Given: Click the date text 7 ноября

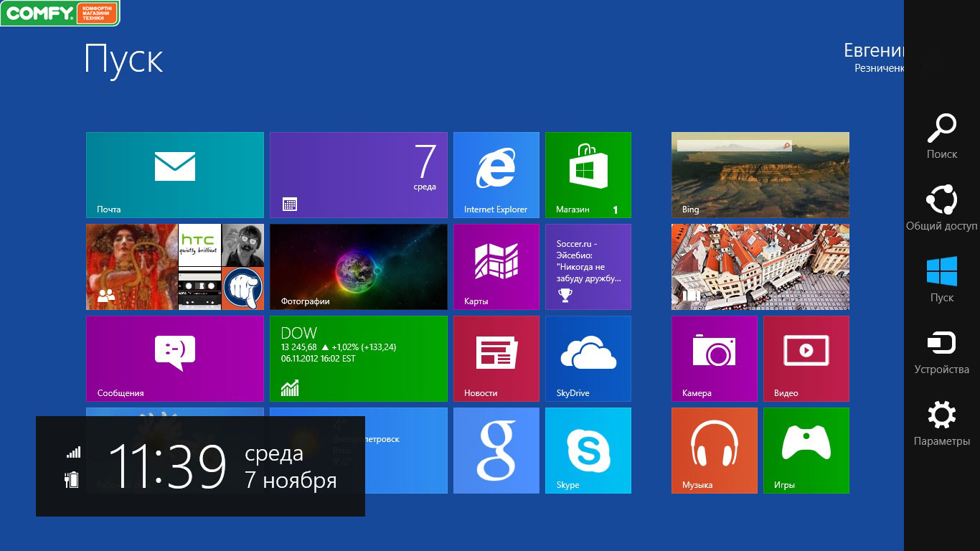Looking at the screenshot, I should tap(291, 480).
